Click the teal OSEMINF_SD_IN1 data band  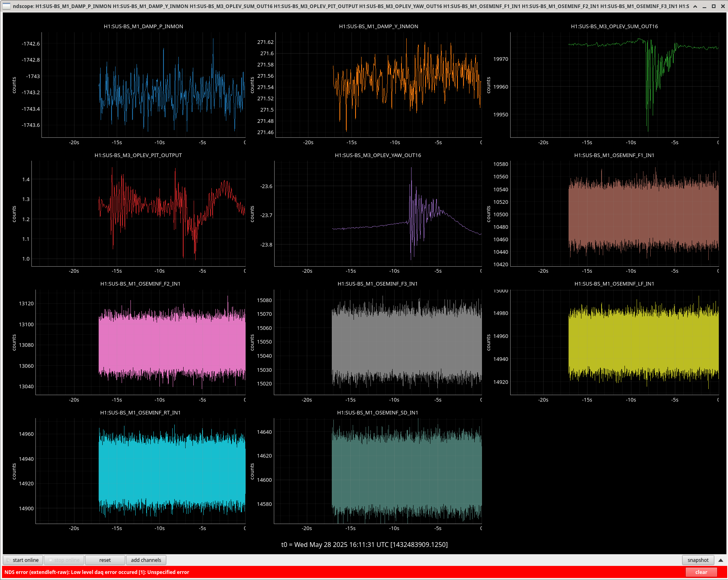(x=407, y=471)
